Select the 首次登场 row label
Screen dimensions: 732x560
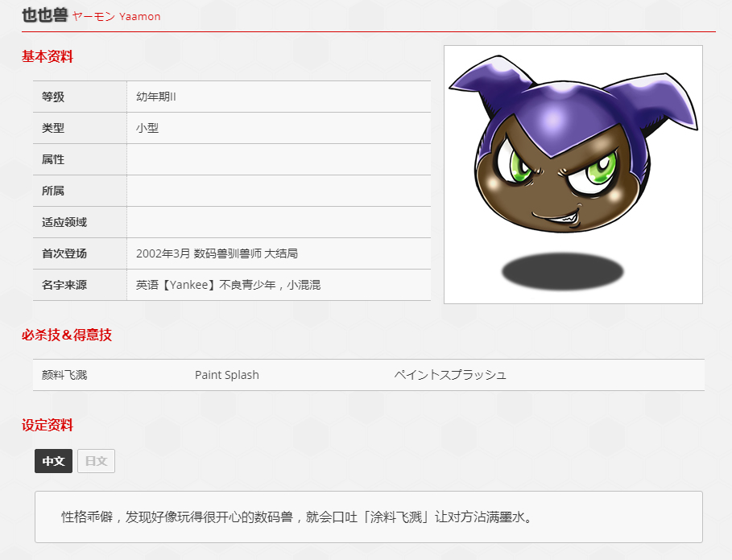[64, 253]
